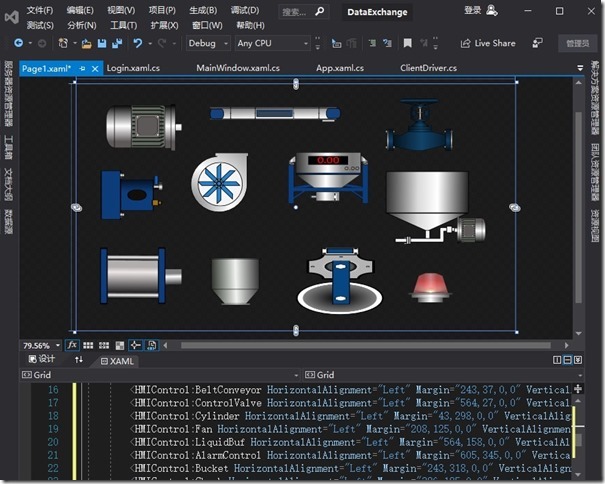The height and width of the screenshot is (484, 605).
Task: Click the 登录 sign-in link
Action: 472,10
